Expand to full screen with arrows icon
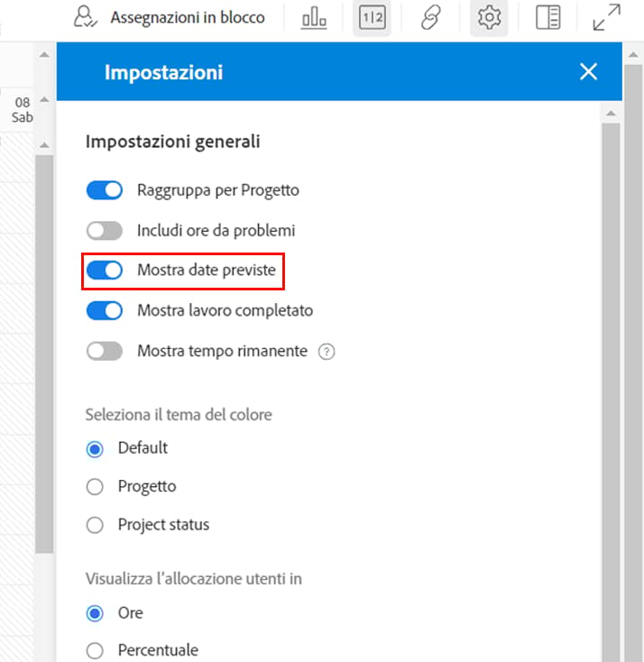The image size is (644, 662). (x=606, y=18)
